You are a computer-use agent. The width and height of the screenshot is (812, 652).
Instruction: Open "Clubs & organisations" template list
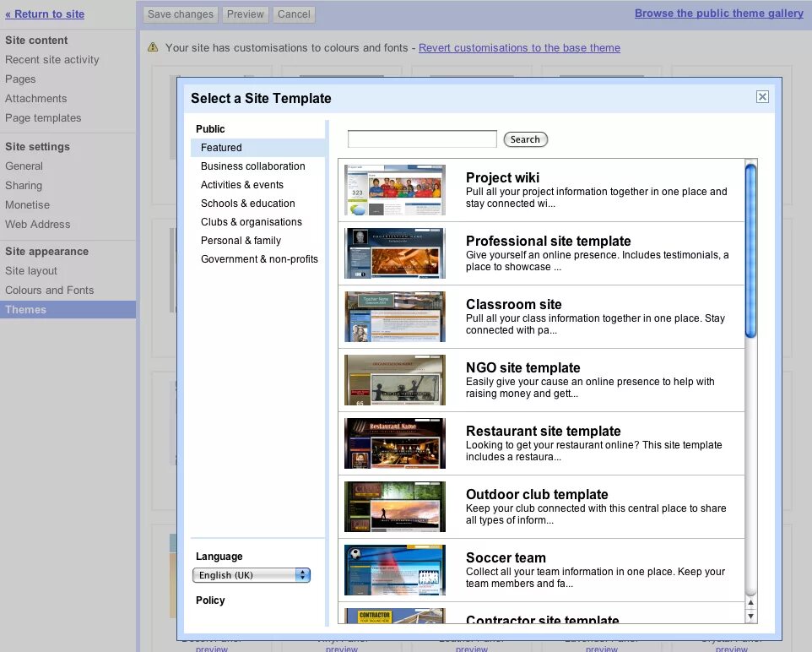coord(251,221)
